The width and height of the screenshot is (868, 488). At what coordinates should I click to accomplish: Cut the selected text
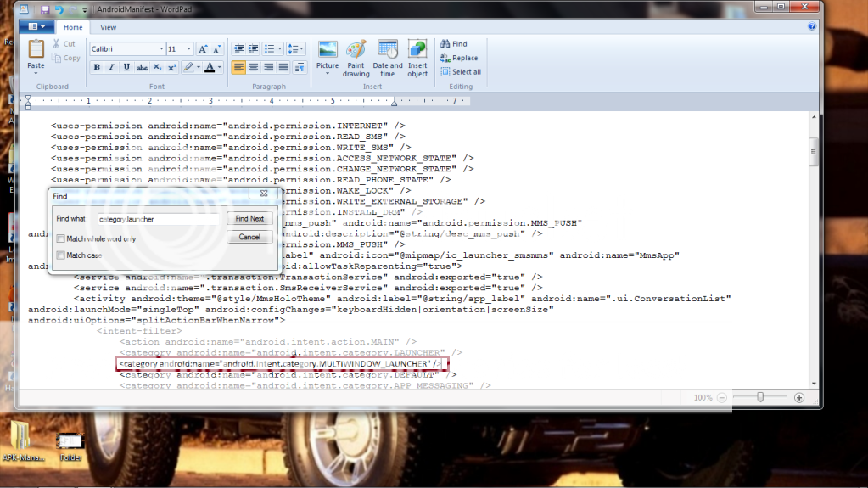pos(64,44)
